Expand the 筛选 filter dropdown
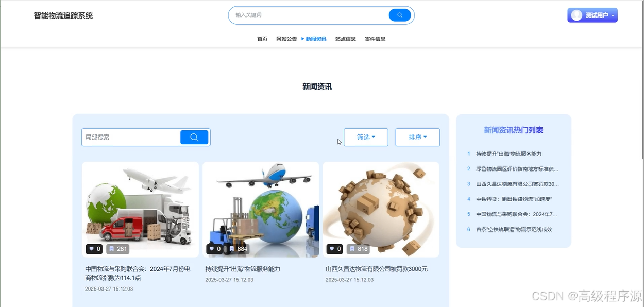 (x=366, y=137)
